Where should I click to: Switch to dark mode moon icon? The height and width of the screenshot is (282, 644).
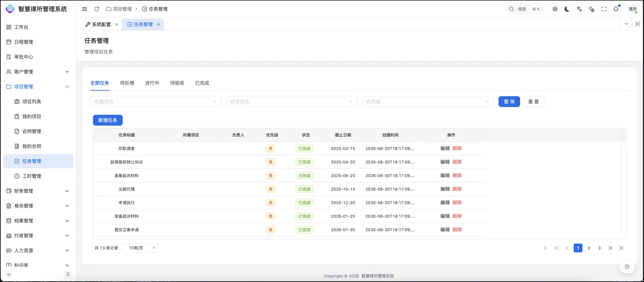pyautogui.click(x=567, y=9)
